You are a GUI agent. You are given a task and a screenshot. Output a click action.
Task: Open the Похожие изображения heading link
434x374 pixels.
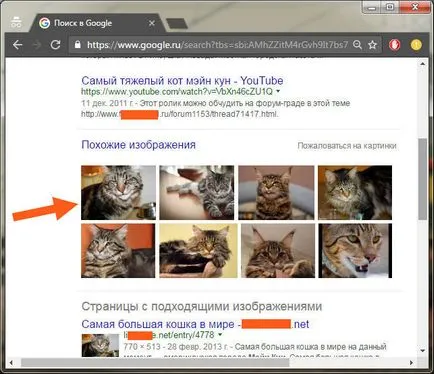(138, 145)
